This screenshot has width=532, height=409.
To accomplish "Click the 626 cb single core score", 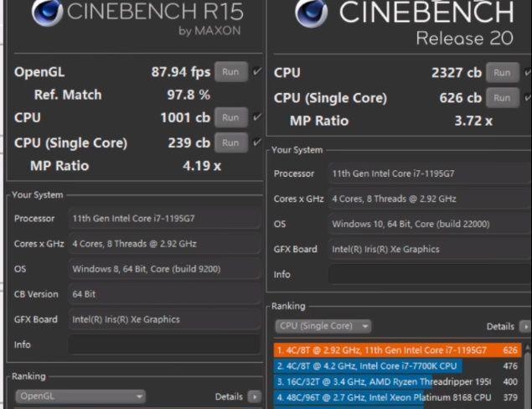I will pos(461,98).
